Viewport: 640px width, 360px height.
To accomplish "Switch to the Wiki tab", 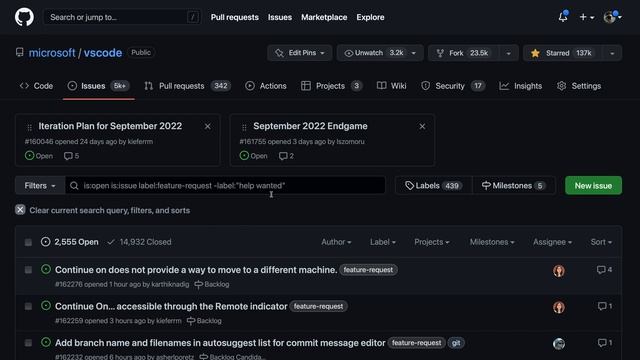I will [x=391, y=86].
